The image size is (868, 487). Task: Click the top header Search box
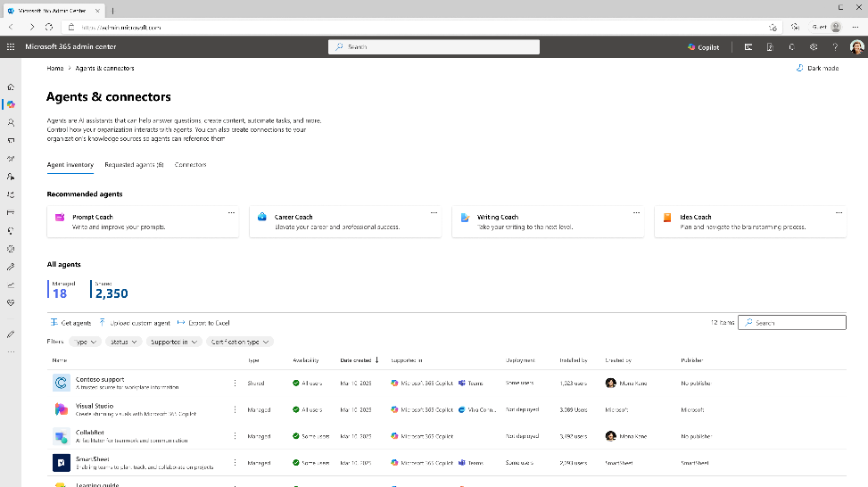[x=434, y=47]
